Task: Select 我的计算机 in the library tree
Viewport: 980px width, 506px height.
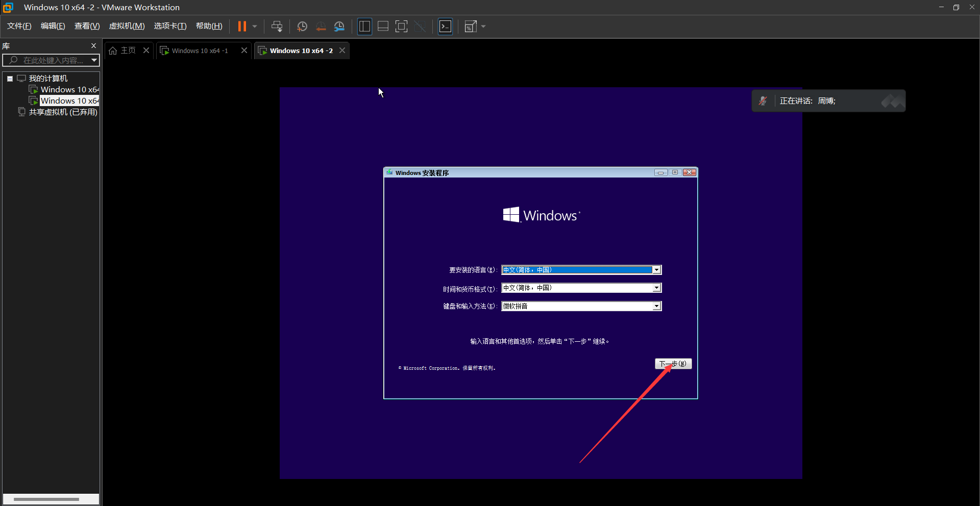Action: [x=48, y=79]
